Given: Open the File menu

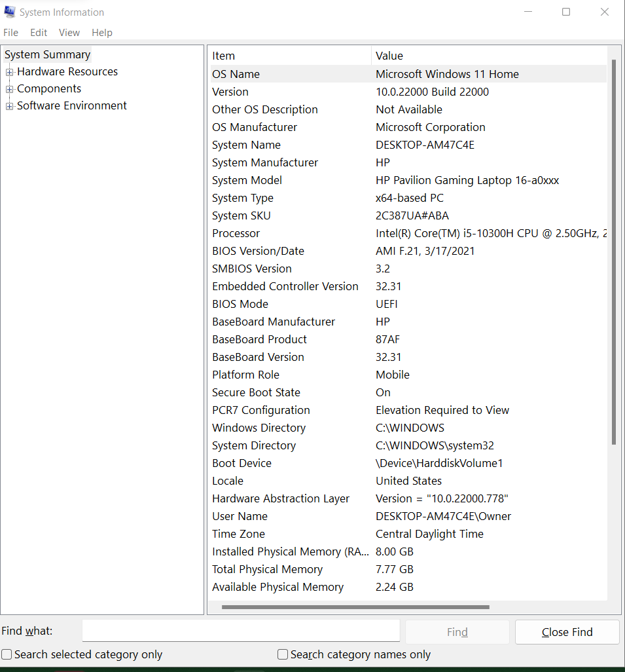Looking at the screenshot, I should click(10, 32).
